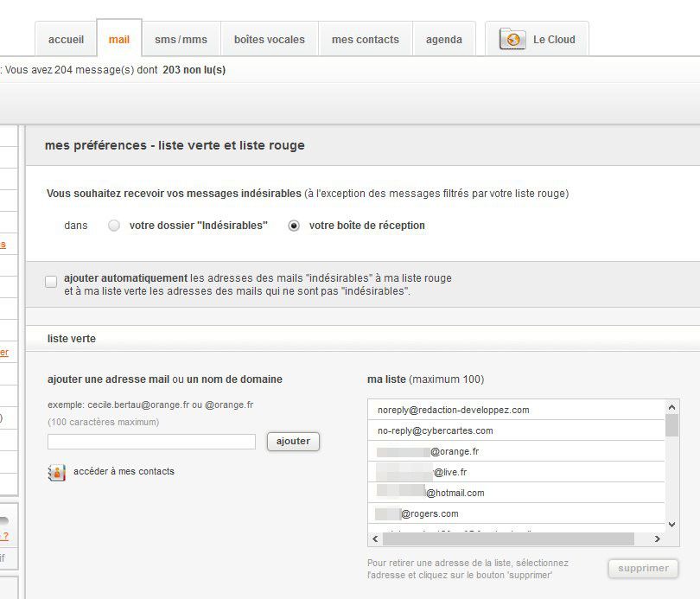
Task: Select noreply@redaction-developpez.com in the list
Action: [x=453, y=410]
